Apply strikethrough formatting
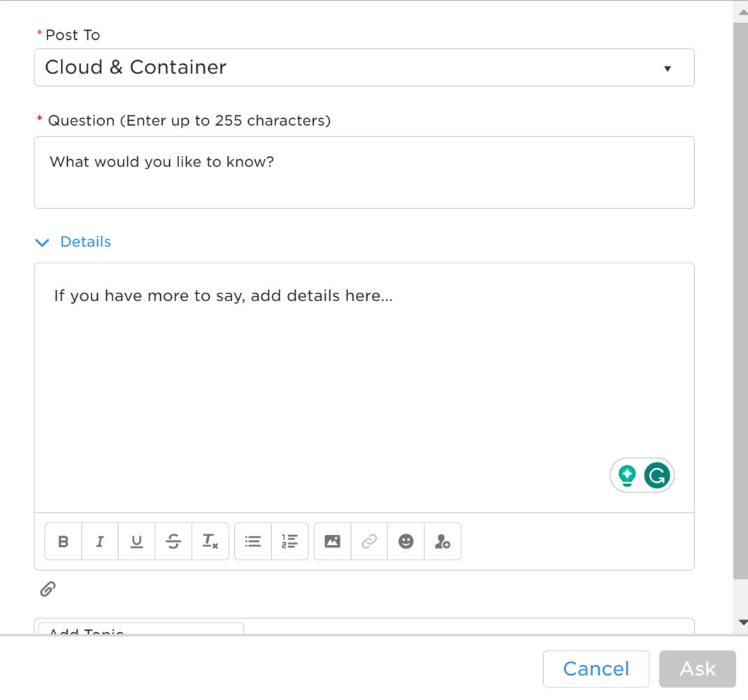Screen dimensions: 748x700 tap(173, 541)
